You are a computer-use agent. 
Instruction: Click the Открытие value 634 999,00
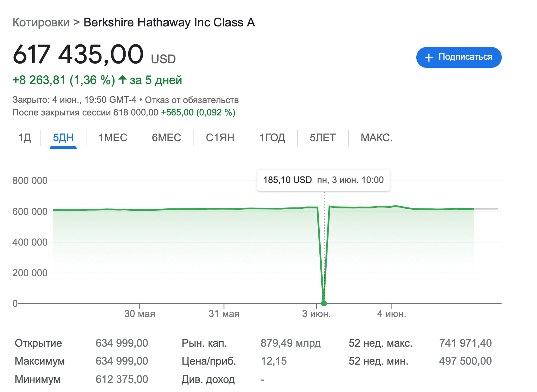click(x=122, y=343)
